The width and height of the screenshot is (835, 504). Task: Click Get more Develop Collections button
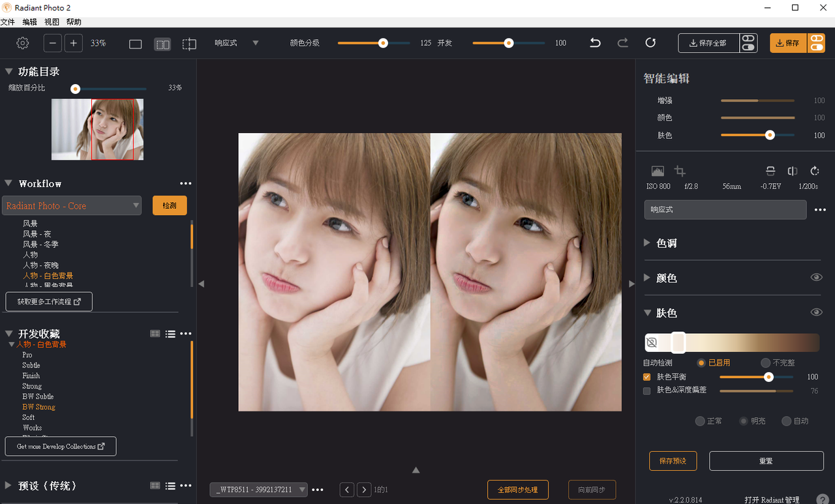point(61,447)
